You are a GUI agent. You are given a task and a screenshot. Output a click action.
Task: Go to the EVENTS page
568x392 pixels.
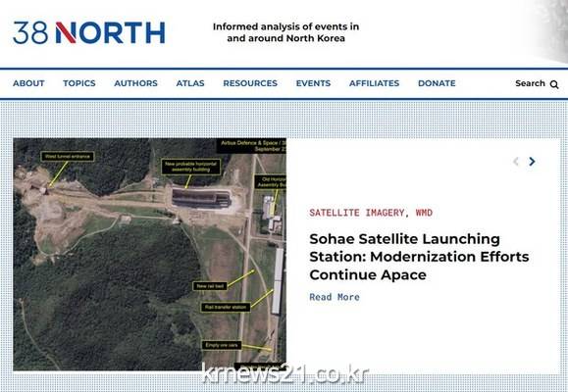tap(313, 83)
